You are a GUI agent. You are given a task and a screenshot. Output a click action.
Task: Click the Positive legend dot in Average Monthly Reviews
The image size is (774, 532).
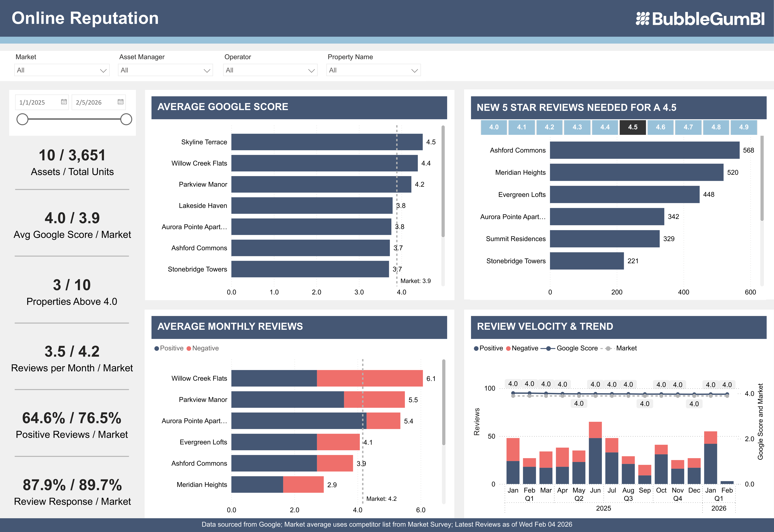(x=157, y=348)
